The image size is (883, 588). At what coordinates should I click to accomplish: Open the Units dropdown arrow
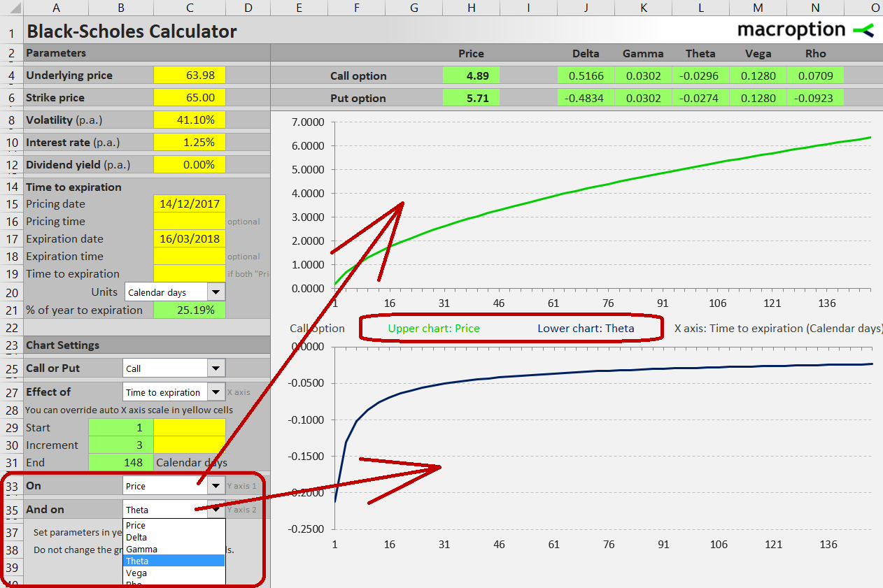216,292
